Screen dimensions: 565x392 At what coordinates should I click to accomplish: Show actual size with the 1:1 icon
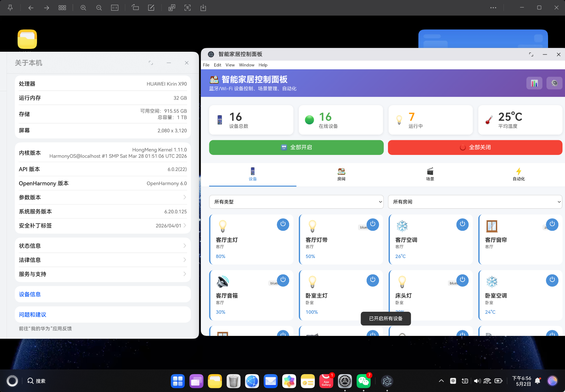tap(115, 8)
